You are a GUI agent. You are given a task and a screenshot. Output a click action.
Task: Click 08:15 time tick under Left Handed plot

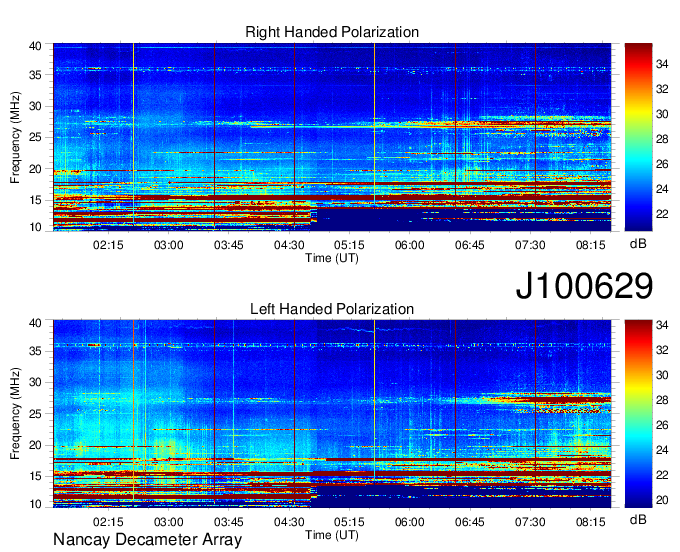pos(591,522)
